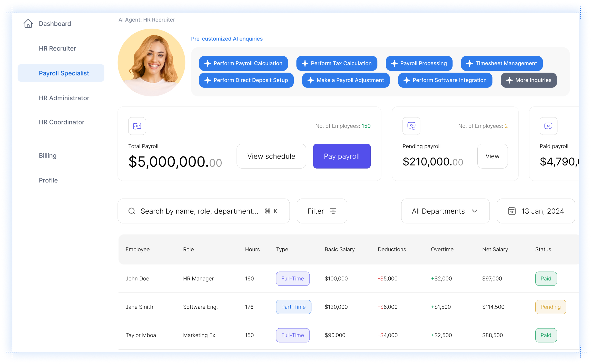Click the Paid payroll checkmark icon
Viewport: 592px width, 364px height.
(x=548, y=126)
